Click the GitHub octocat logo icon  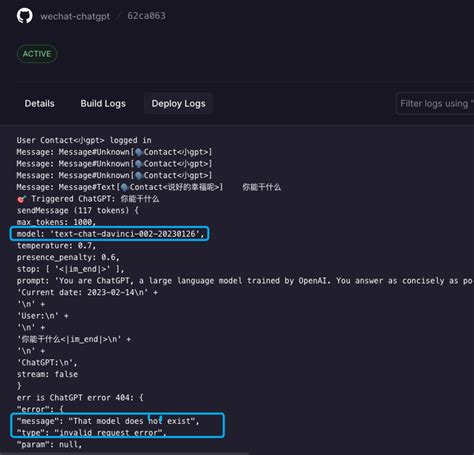pyautogui.click(x=25, y=16)
